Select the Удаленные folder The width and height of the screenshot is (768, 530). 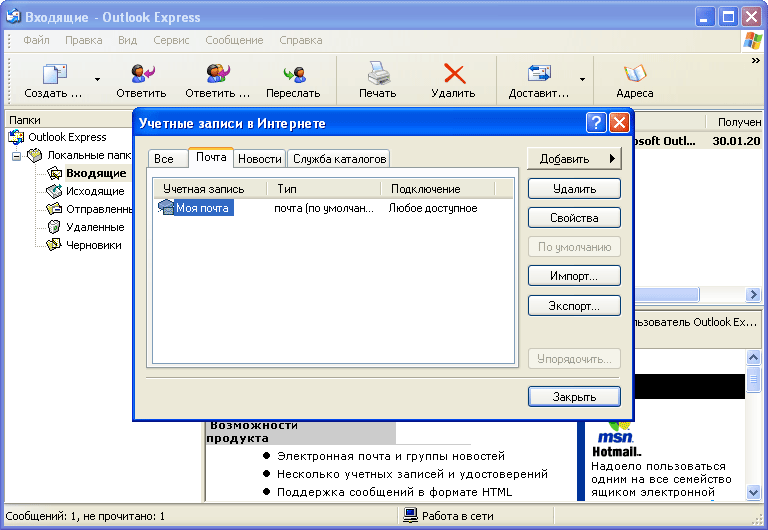pos(95,227)
